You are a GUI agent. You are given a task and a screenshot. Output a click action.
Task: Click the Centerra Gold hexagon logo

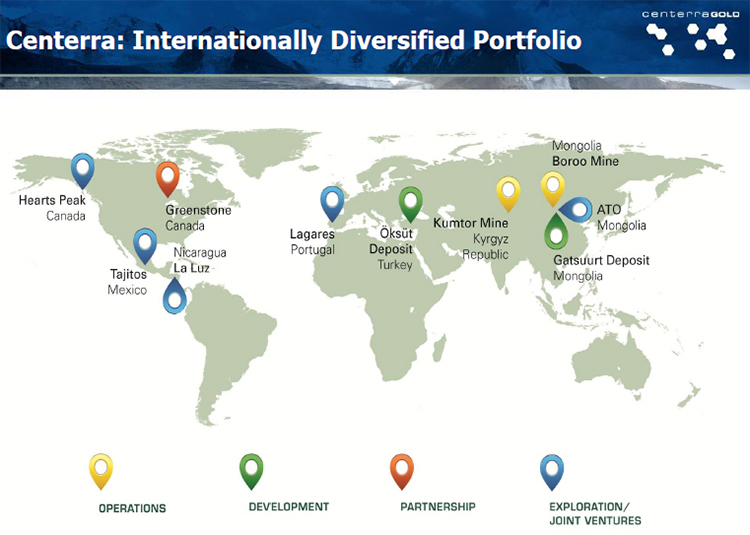pyautogui.click(x=690, y=40)
